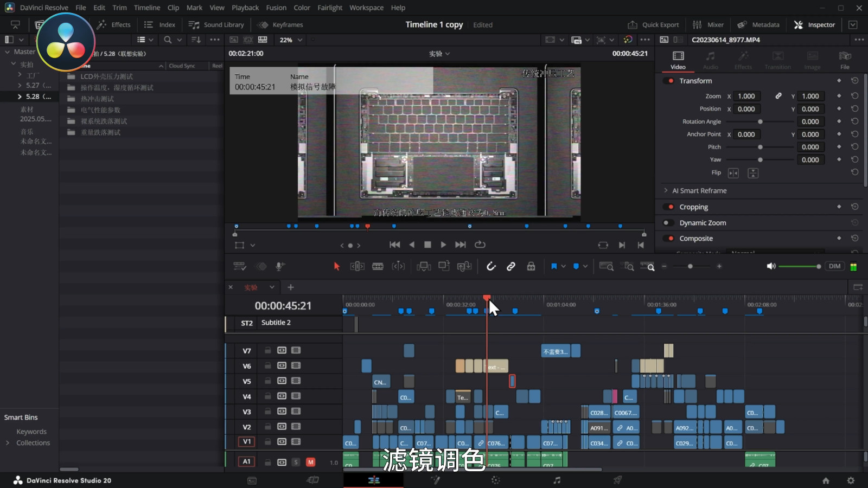868x488 pixels.
Task: Open the Effects panel
Action: (113, 25)
